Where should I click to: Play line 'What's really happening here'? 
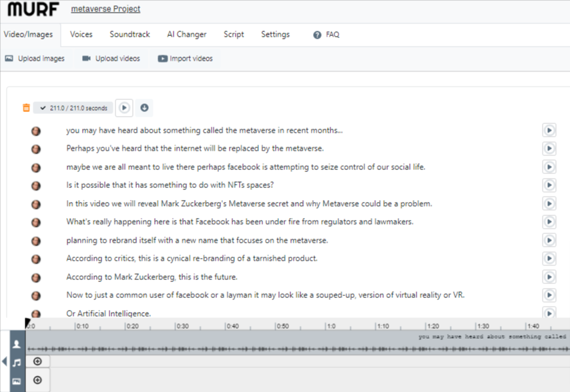pos(549,222)
